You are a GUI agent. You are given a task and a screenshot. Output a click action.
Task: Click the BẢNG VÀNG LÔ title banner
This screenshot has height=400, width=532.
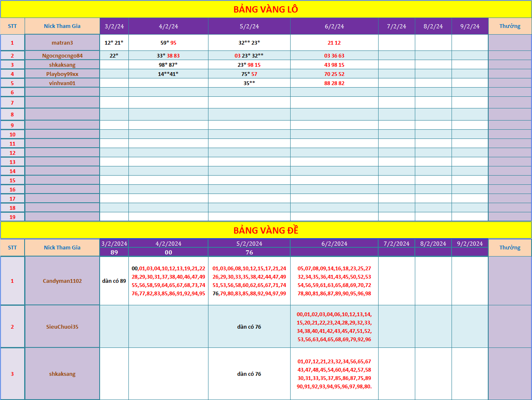(x=266, y=9)
